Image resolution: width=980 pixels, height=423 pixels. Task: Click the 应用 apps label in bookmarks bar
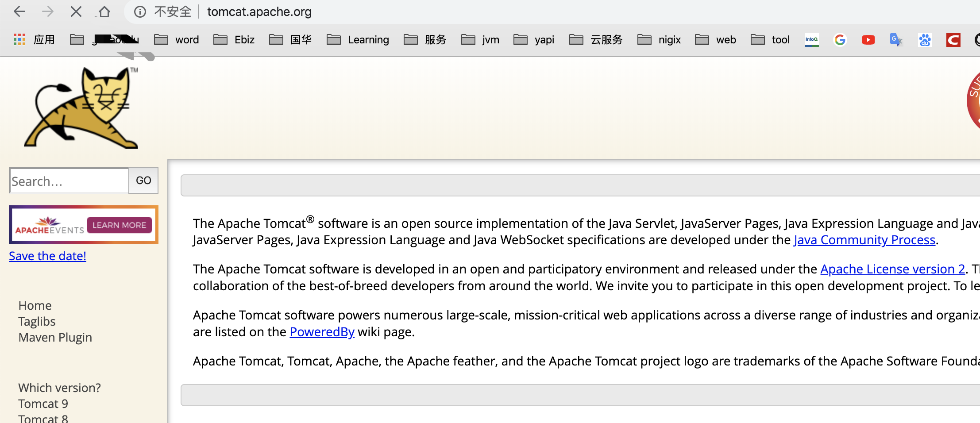[44, 40]
